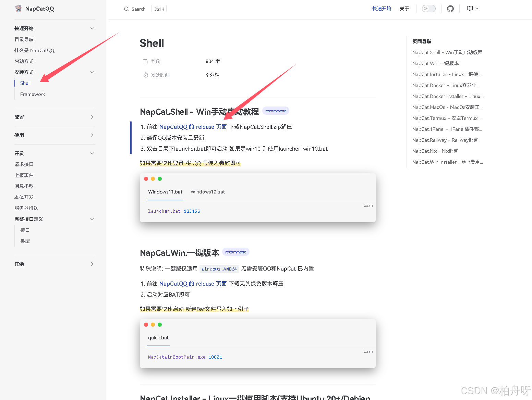Open 快速开始 in top navigation
Image resolution: width=532 pixels, height=400 pixels.
tap(382, 9)
